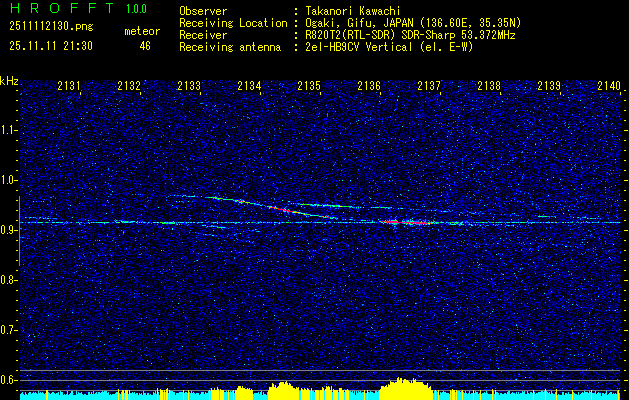Click frequency axis label 1.1
Screen dimensions: 629x400
(8, 130)
